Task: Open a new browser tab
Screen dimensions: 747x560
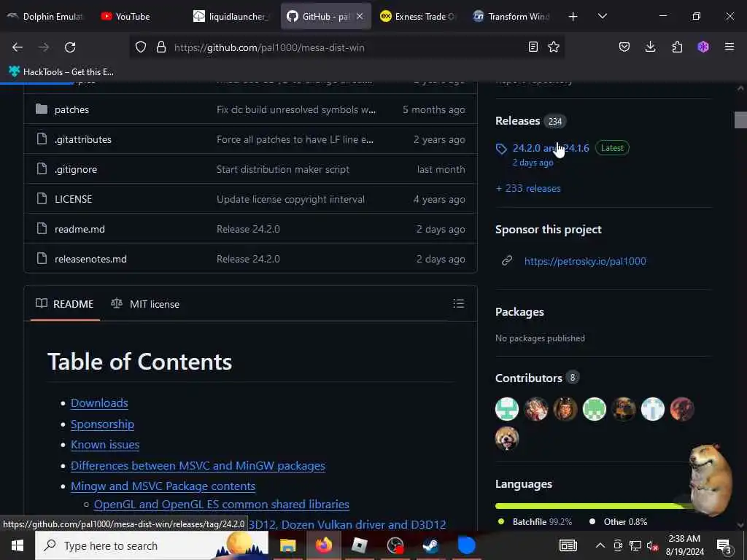Action: coord(573,17)
